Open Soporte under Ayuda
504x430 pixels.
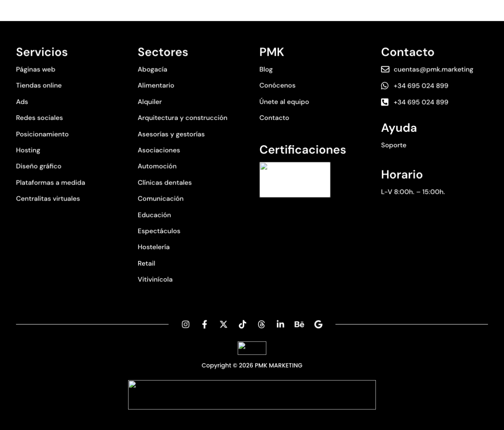click(x=394, y=145)
